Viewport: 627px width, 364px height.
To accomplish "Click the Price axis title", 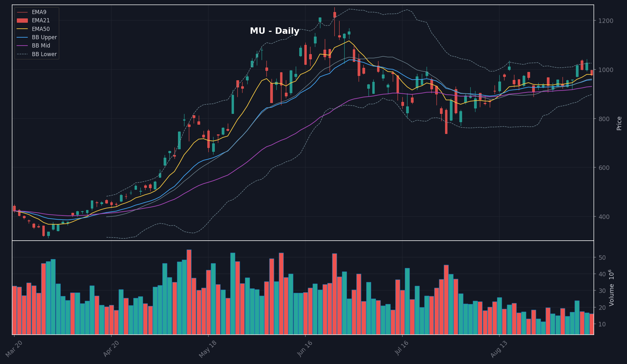I will [619, 123].
